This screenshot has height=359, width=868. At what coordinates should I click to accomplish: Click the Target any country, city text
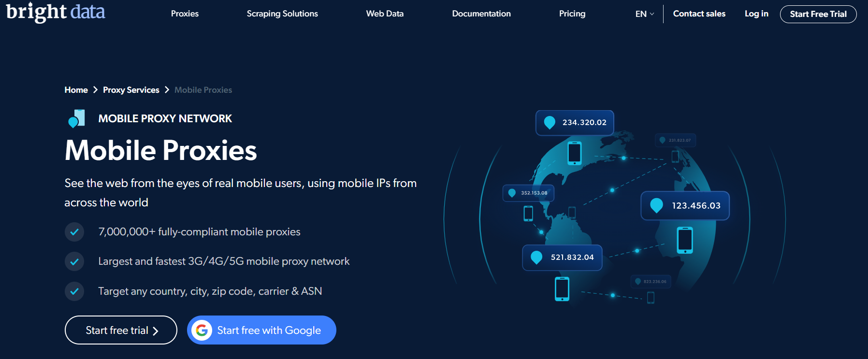[x=210, y=291]
